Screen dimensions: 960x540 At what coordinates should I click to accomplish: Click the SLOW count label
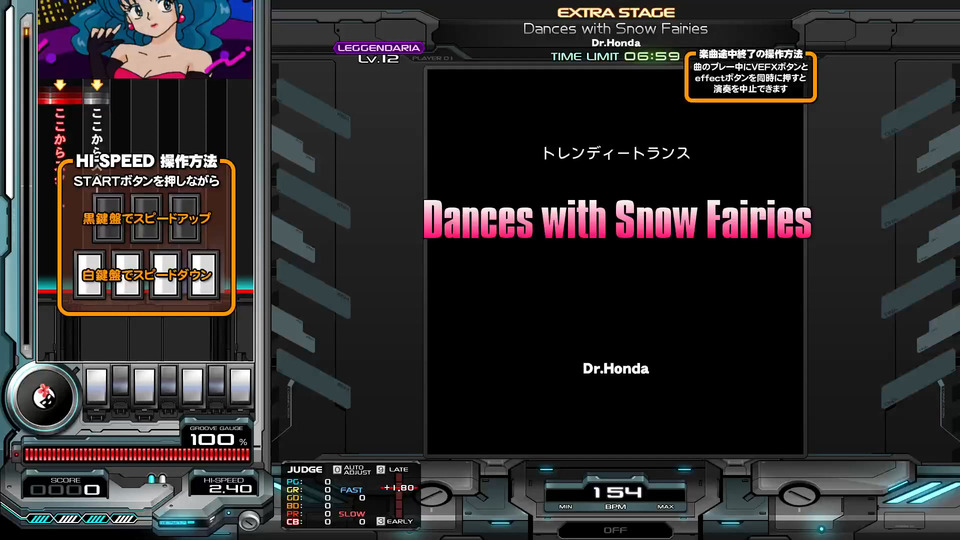(351, 514)
